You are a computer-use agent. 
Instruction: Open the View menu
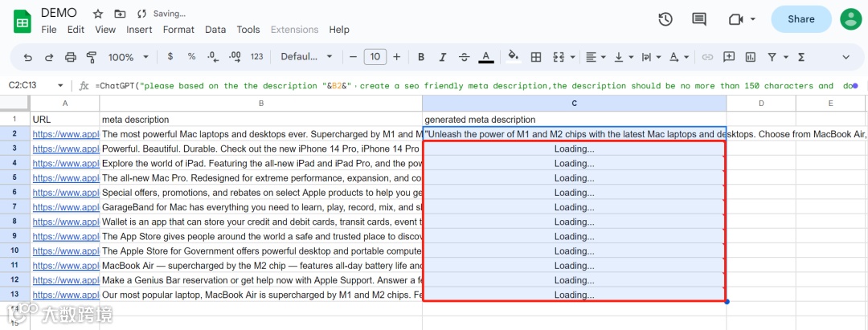point(105,29)
